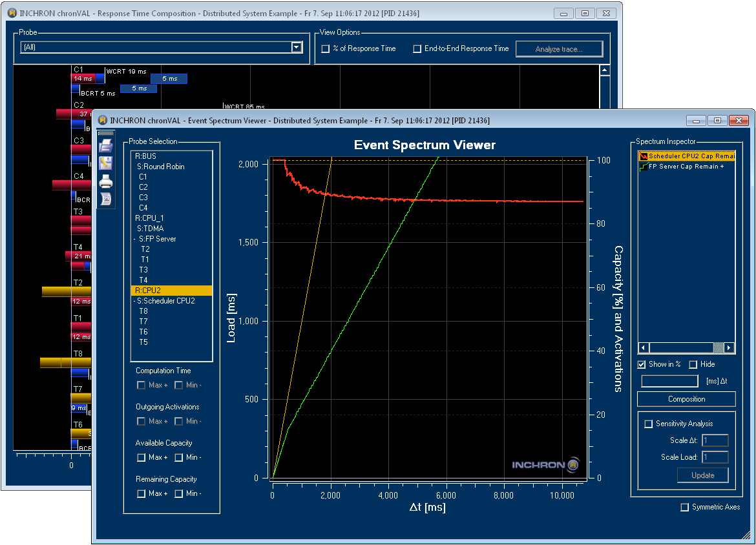Uncheck the 'Show in %' checkbox
The height and width of the screenshot is (545, 756).
(642, 364)
